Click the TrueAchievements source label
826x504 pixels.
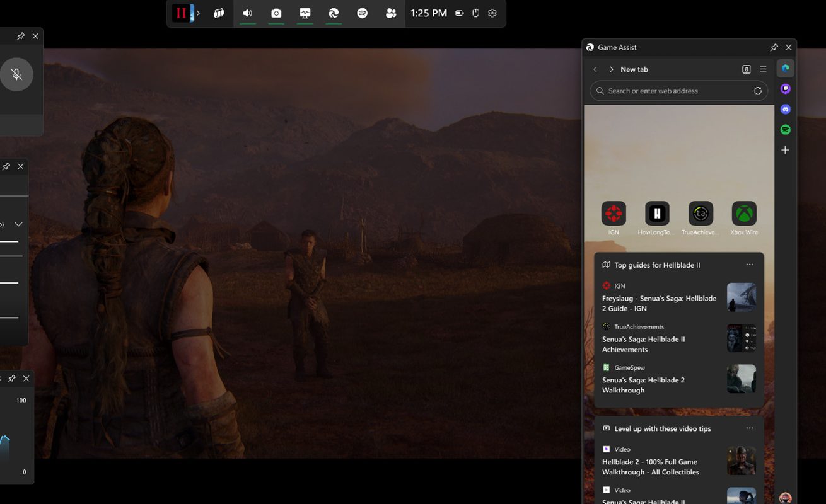click(639, 326)
